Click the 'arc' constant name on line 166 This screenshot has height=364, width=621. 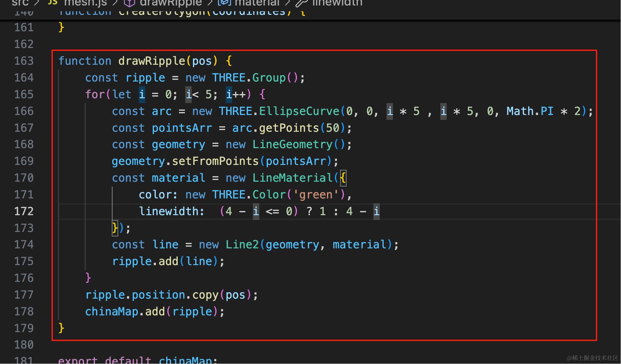162,111
